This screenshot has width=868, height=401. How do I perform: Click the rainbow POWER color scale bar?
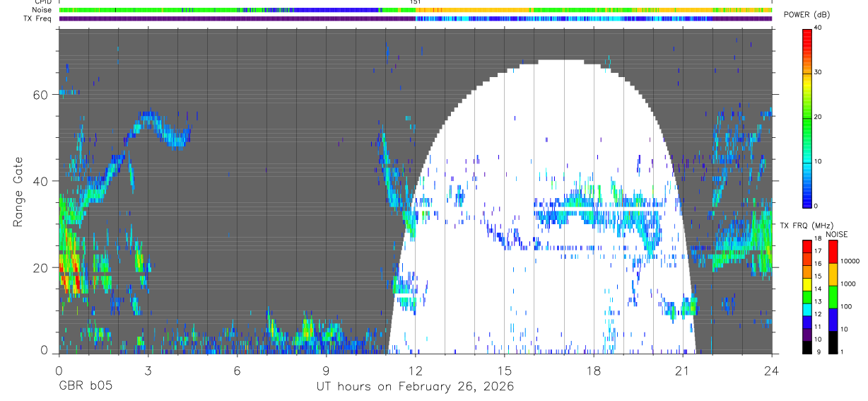pos(807,117)
